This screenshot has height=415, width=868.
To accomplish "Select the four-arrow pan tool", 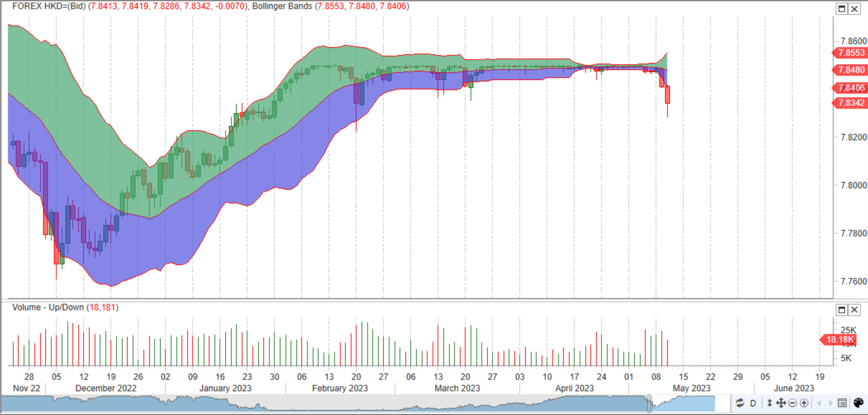I will (780, 403).
